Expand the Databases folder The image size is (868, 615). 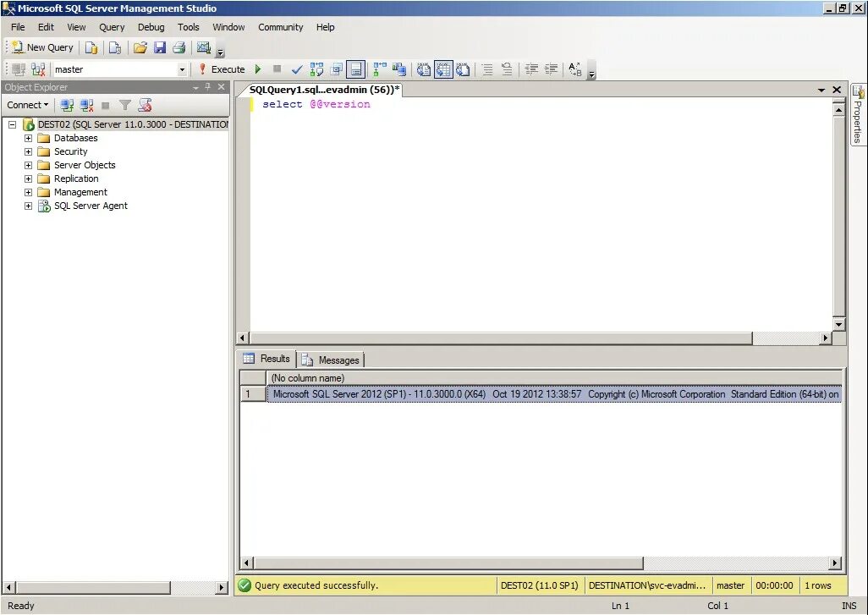tap(28, 138)
